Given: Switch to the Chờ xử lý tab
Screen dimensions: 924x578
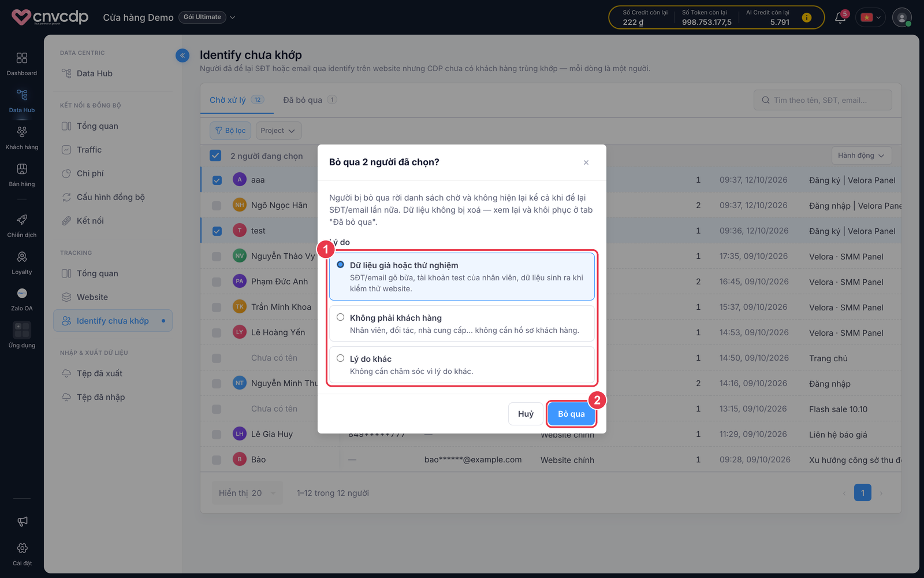Looking at the screenshot, I should (x=237, y=100).
